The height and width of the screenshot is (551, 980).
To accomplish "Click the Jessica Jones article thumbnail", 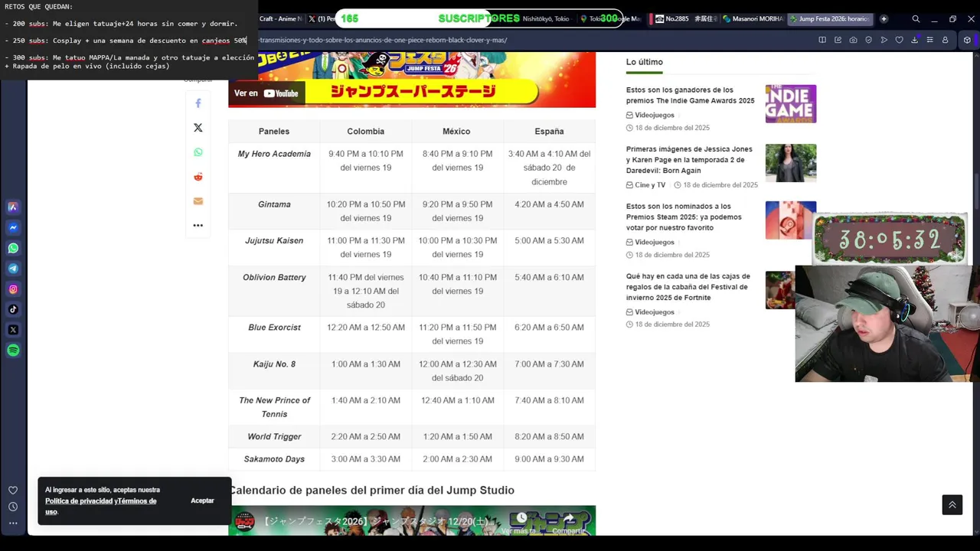I will point(791,163).
